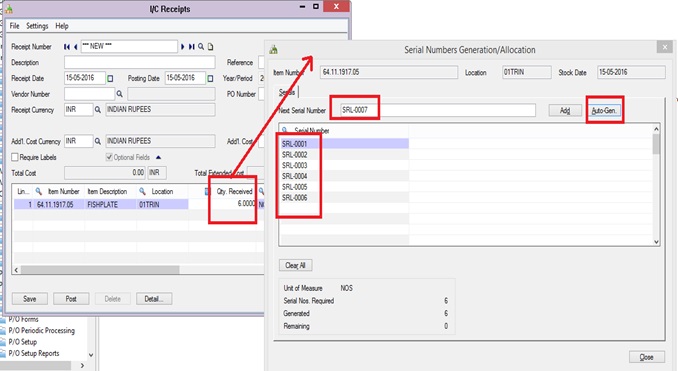
Task: Create new receipt document icon
Action: click(211, 47)
